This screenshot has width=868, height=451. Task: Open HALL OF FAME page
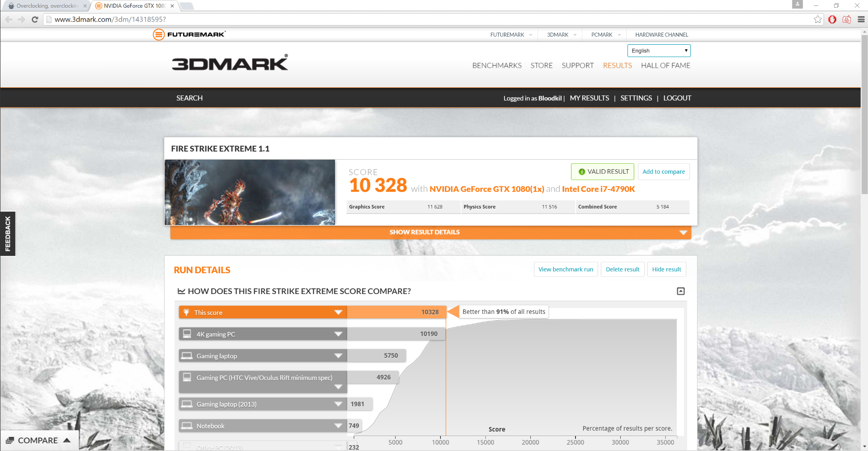click(665, 66)
